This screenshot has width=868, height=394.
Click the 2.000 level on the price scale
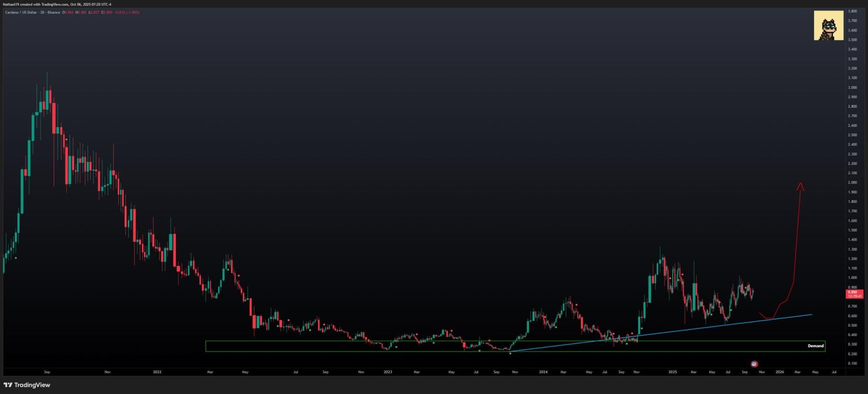(852, 183)
